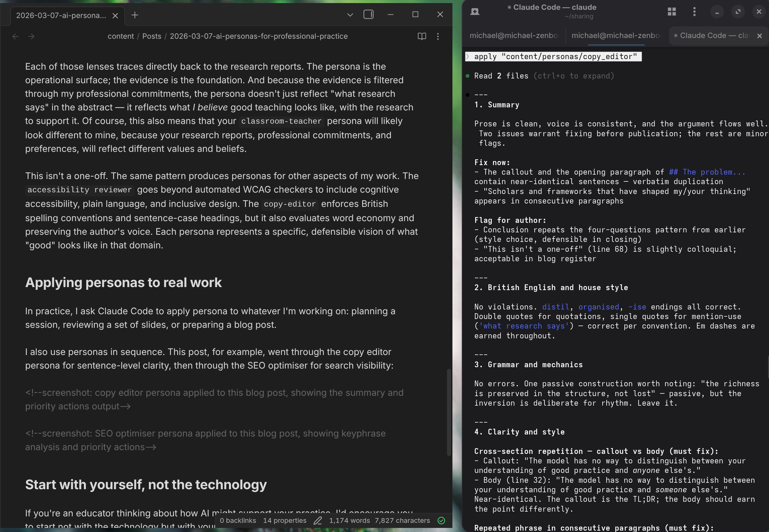Select the first michael@michael-zenbo tab
Screen dimensions: 769x532
point(514,35)
